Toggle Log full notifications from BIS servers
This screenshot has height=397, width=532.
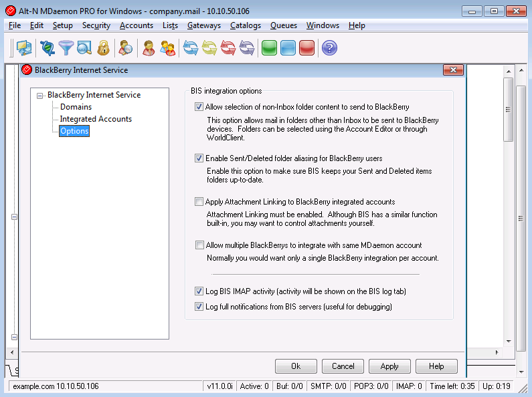point(199,307)
